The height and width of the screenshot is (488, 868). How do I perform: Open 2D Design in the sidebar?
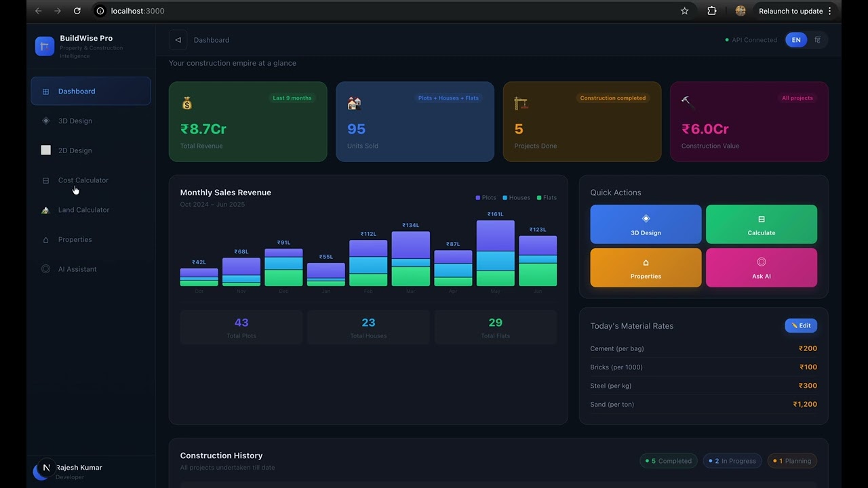91,150
